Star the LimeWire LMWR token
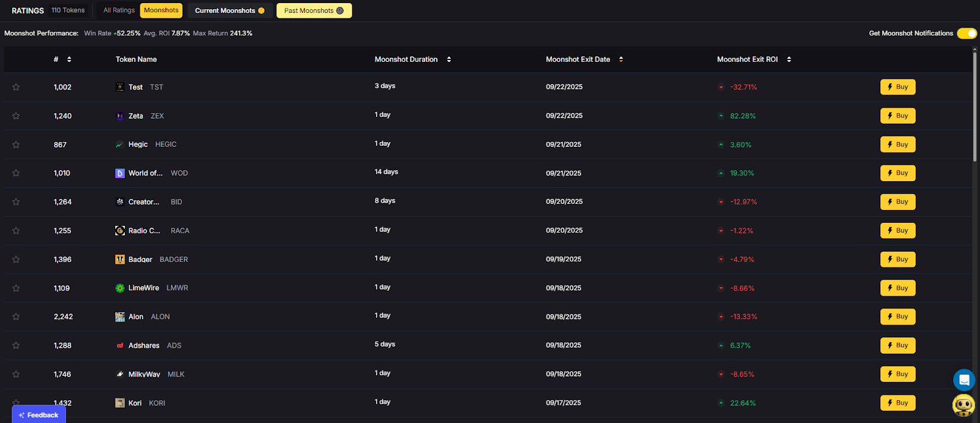Viewport: 980px width, 423px height. click(16, 288)
